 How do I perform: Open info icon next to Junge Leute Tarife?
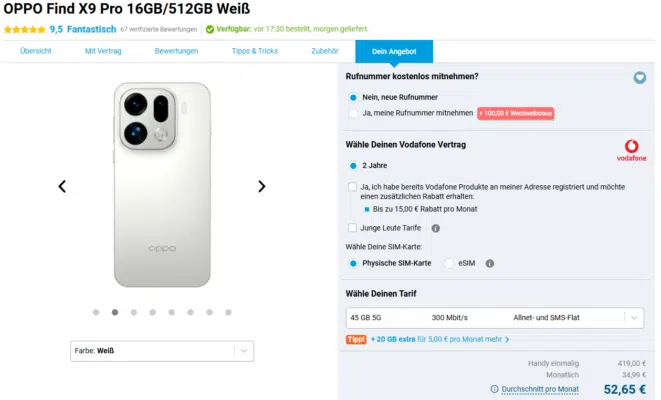pyautogui.click(x=436, y=229)
